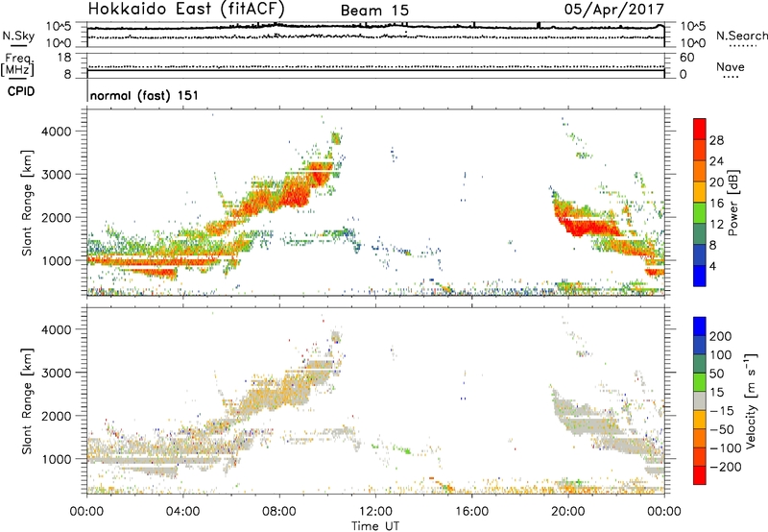Click the 'normal (fast) 151' mode text
Image resolution: width=768 pixels, height=532 pixels.
[145, 95]
